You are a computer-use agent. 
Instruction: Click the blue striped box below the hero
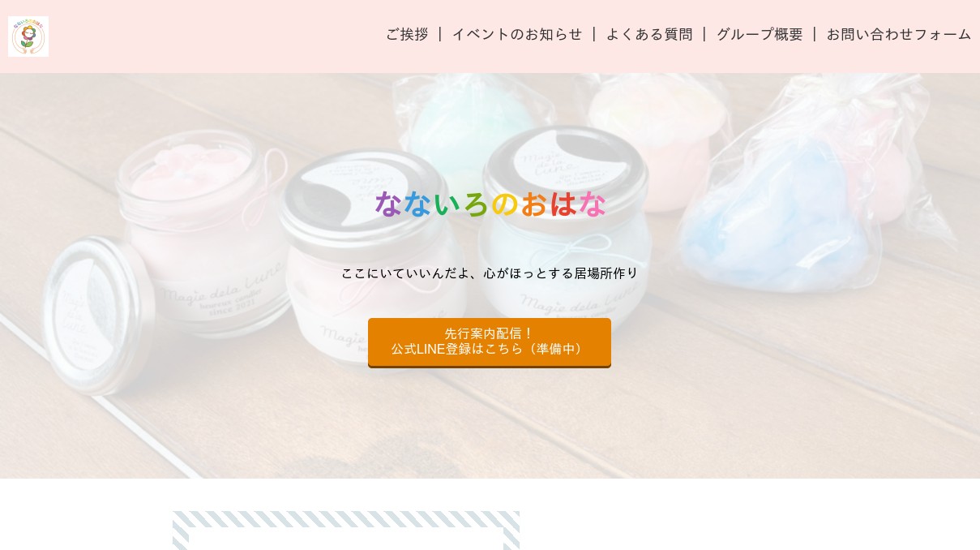346,531
